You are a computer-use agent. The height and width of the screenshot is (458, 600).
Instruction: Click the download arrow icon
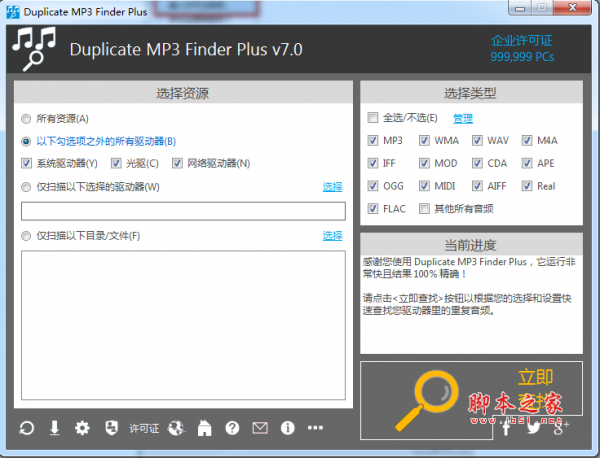click(54, 428)
